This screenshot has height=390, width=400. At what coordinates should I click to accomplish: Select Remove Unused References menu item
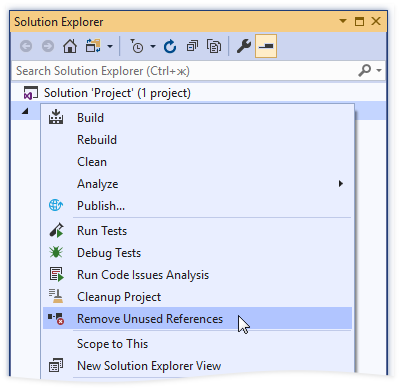pyautogui.click(x=197, y=319)
